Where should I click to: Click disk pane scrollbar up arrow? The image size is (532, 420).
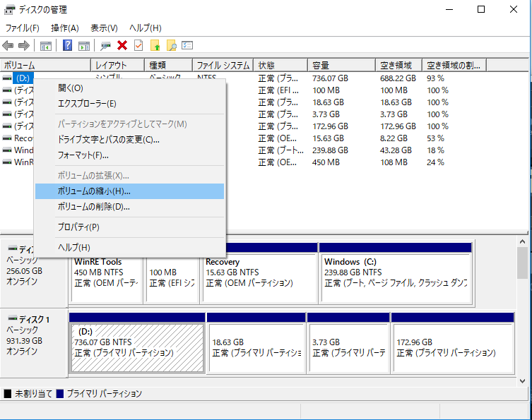click(523, 241)
